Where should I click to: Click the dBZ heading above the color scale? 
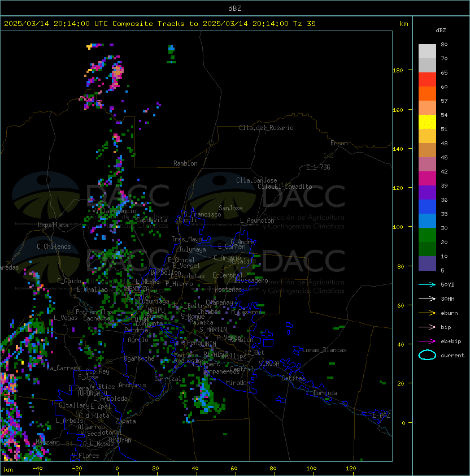coord(441,31)
